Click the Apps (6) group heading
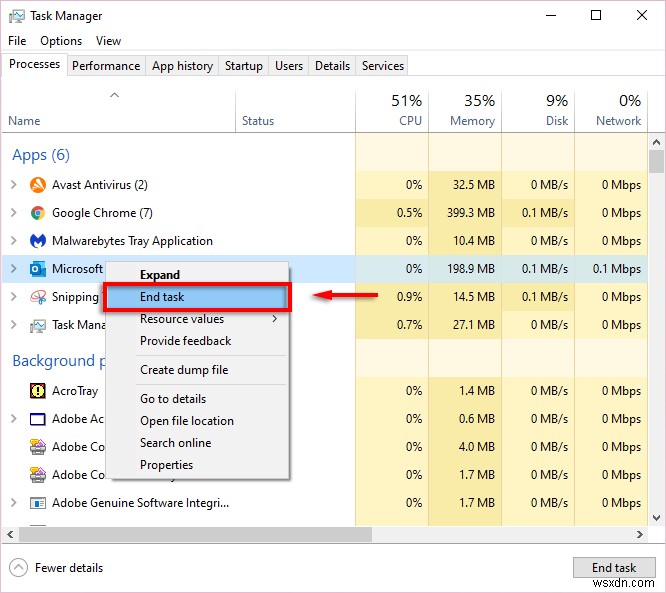The image size is (666, 593). (41, 155)
